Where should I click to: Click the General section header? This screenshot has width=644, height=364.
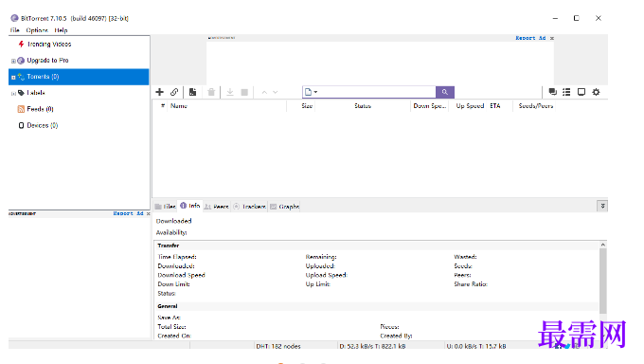(168, 306)
